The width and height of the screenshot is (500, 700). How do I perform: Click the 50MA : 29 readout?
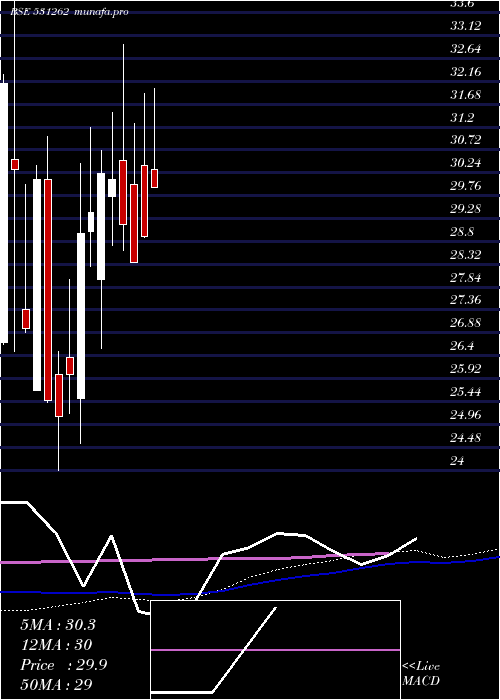pyautogui.click(x=56, y=685)
